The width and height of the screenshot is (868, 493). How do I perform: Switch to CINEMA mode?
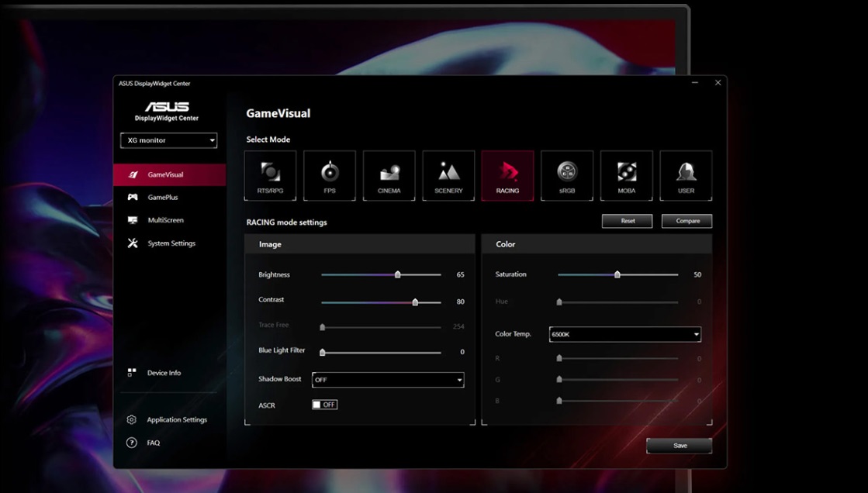(389, 175)
